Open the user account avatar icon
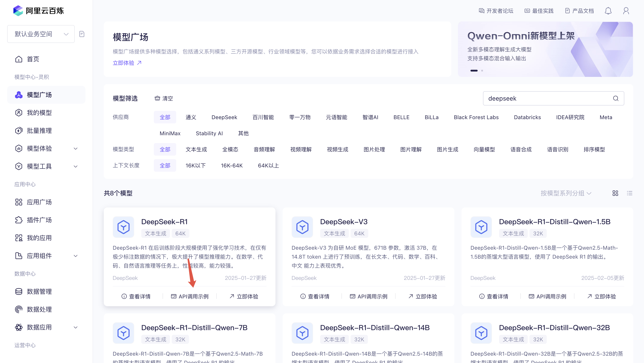Viewport: 644px width, 363px height. pyautogui.click(x=626, y=11)
